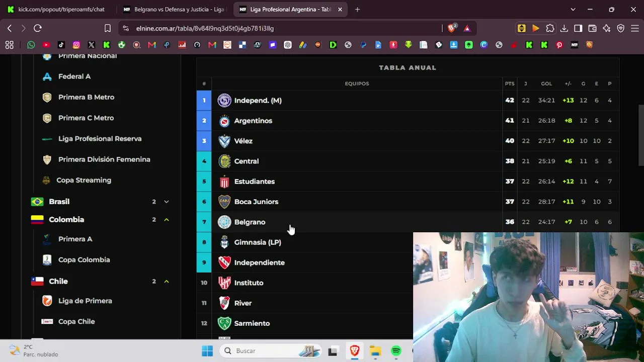
Task: Open Primera C Metro league
Action: click(x=86, y=118)
